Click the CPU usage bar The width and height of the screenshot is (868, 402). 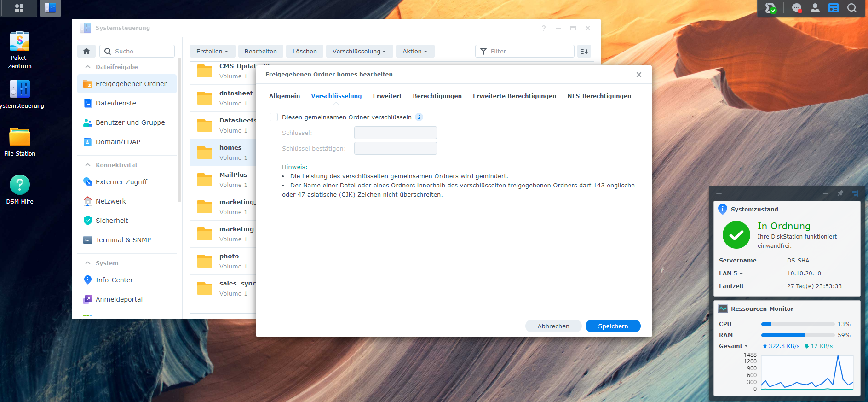tap(798, 324)
